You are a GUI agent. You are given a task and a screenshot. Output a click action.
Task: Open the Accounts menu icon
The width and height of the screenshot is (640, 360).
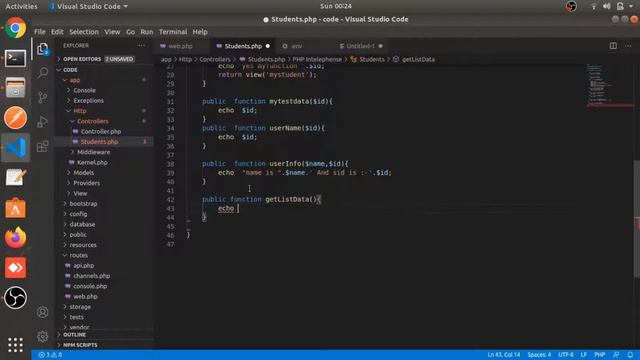pos(43,312)
